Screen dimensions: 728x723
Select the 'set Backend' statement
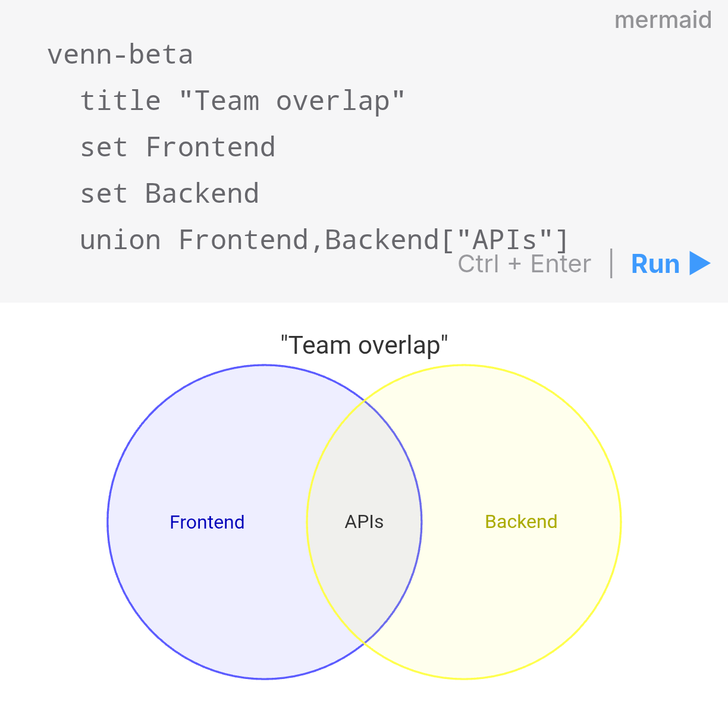pos(170,193)
